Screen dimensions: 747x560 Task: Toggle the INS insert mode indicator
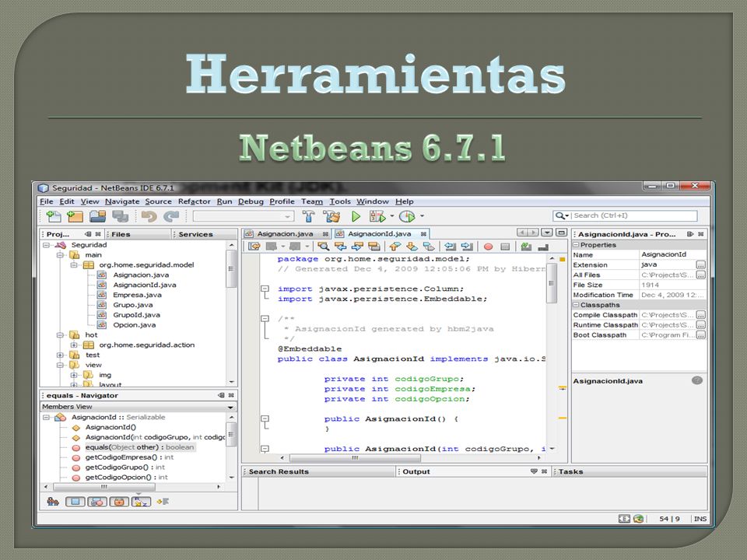click(x=700, y=519)
